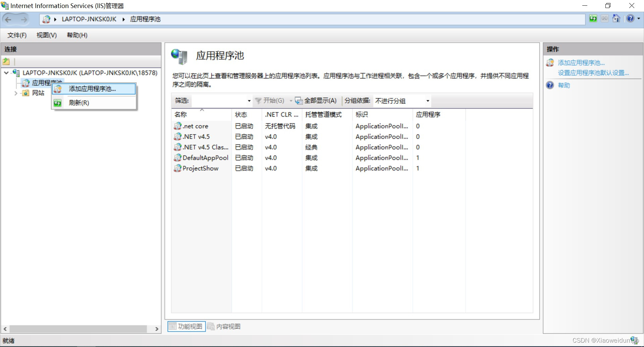Select the 网站 tree item label
The height and width of the screenshot is (347, 644).
click(38, 93)
